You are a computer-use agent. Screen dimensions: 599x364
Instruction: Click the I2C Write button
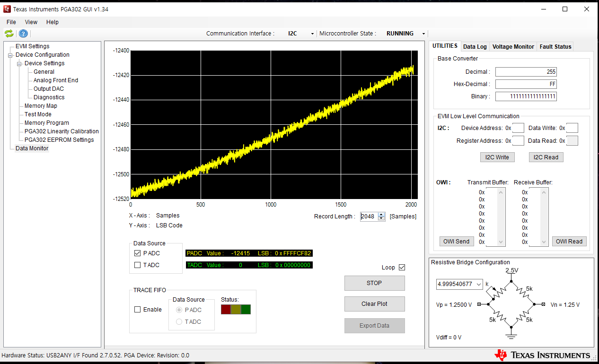click(497, 157)
